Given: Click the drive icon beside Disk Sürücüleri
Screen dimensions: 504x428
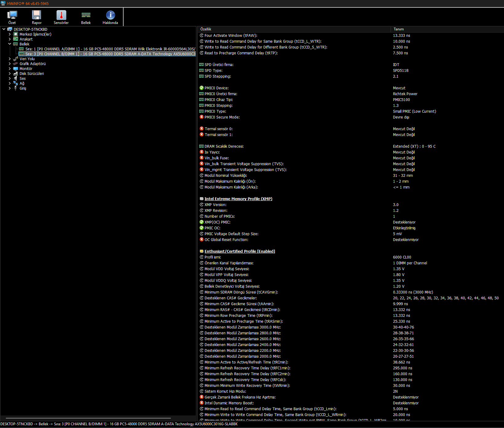Looking at the screenshot, I should pyautogui.click(x=16, y=73).
